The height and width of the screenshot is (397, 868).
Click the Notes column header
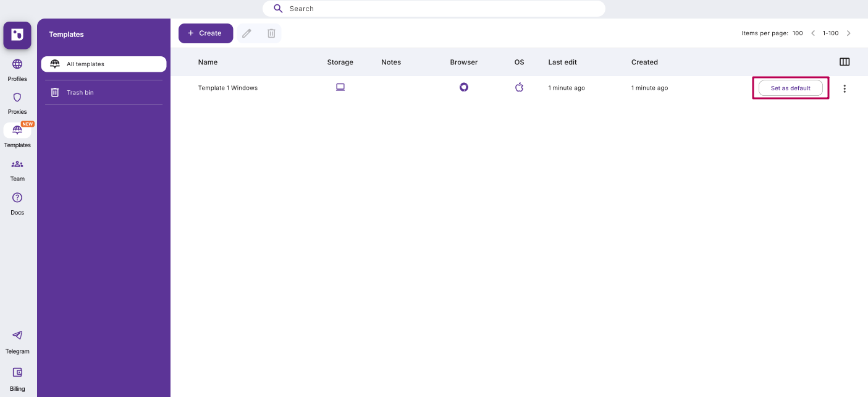click(x=391, y=62)
